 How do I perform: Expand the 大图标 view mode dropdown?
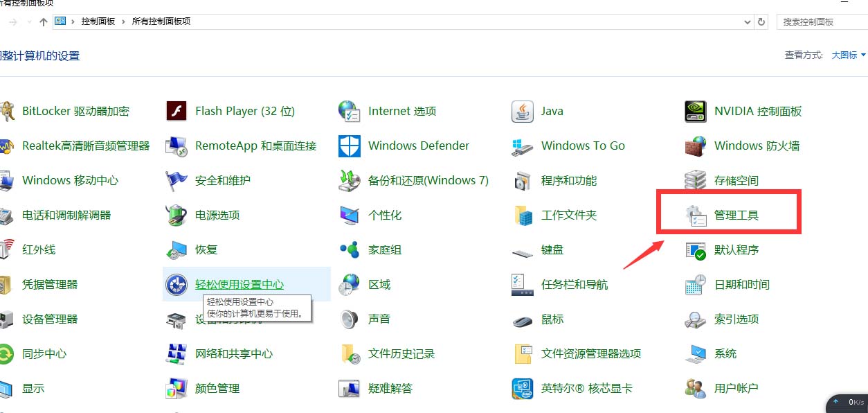pos(847,55)
